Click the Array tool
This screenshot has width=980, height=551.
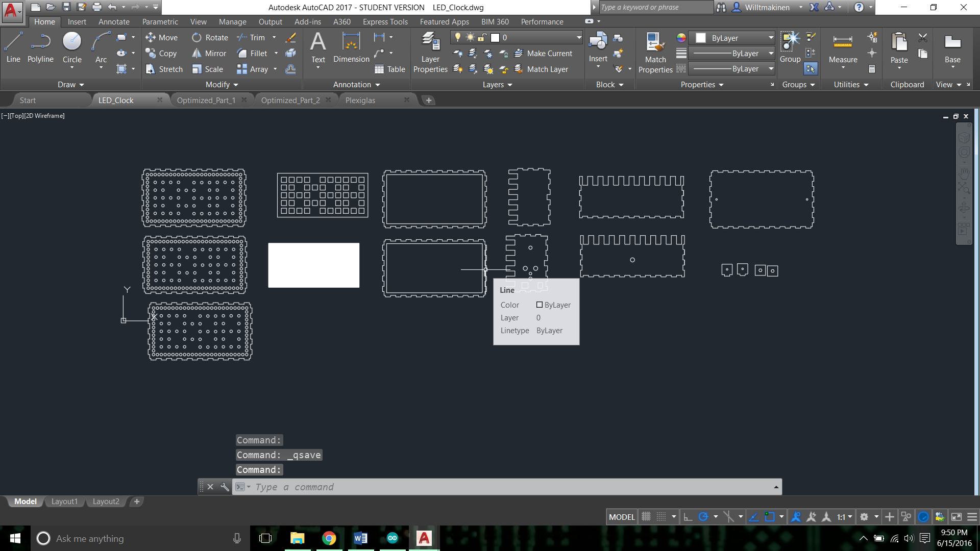point(253,69)
